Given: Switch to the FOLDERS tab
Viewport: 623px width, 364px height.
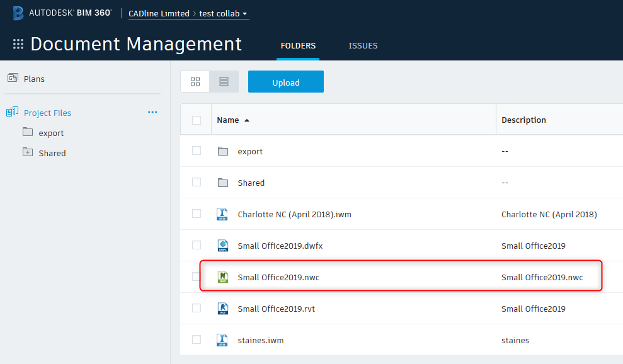Looking at the screenshot, I should 298,46.
